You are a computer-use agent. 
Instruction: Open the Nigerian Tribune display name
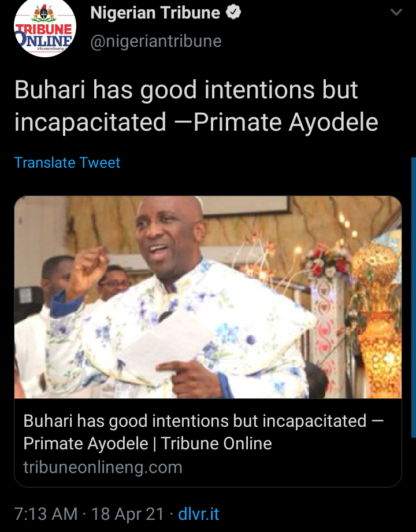point(155,13)
